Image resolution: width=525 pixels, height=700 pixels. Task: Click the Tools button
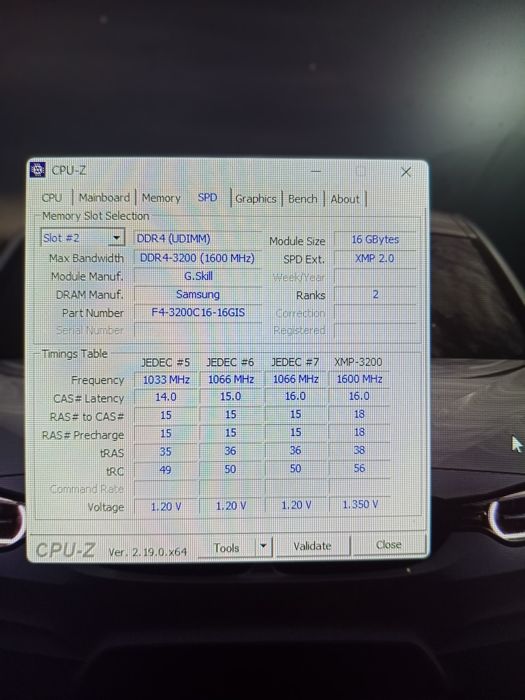(x=227, y=547)
